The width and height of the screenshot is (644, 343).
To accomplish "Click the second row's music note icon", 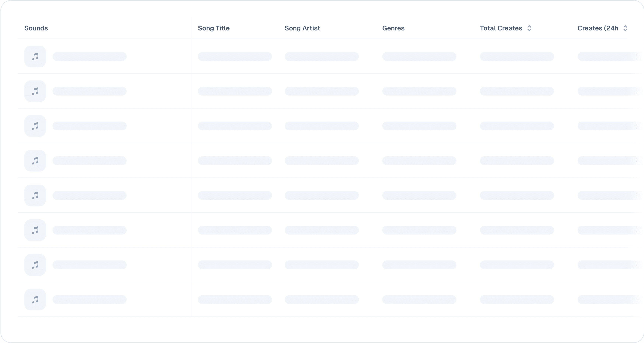I will (x=35, y=91).
